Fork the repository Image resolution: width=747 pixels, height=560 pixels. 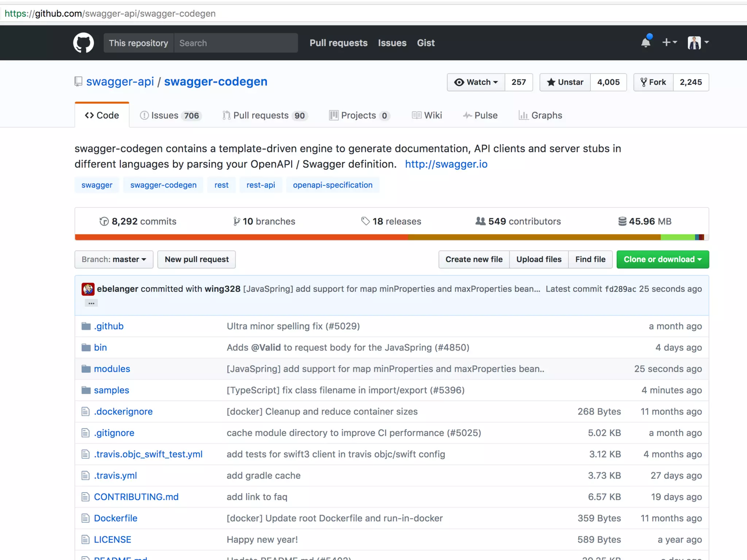pyautogui.click(x=653, y=82)
